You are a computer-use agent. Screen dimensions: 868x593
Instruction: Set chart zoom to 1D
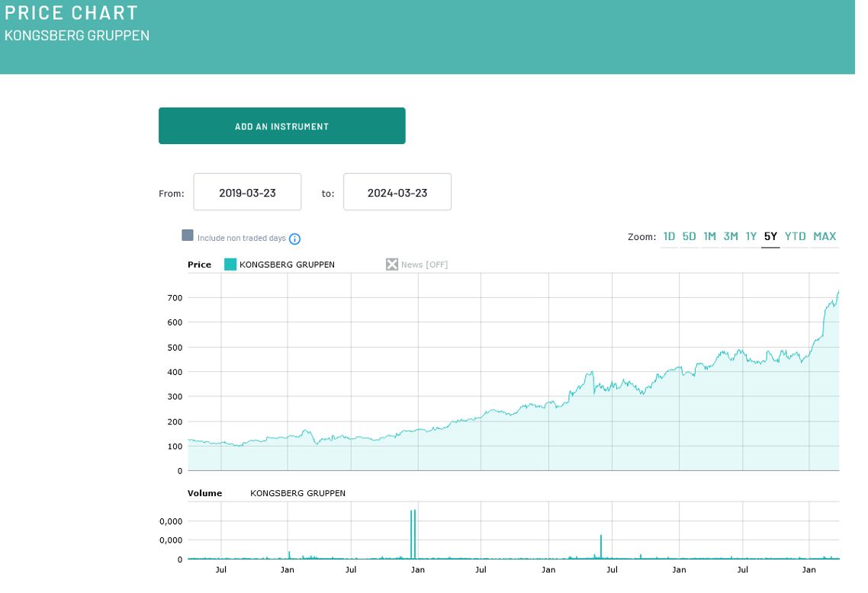(x=669, y=236)
